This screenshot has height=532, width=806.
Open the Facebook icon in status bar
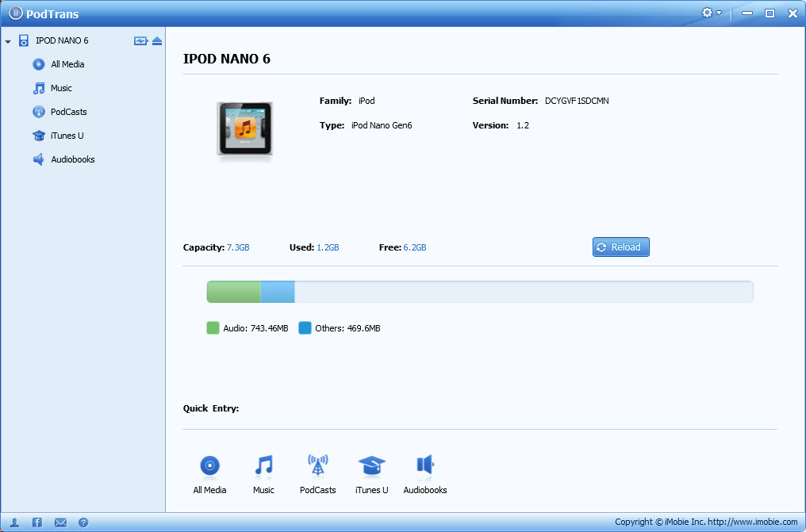[x=37, y=522]
